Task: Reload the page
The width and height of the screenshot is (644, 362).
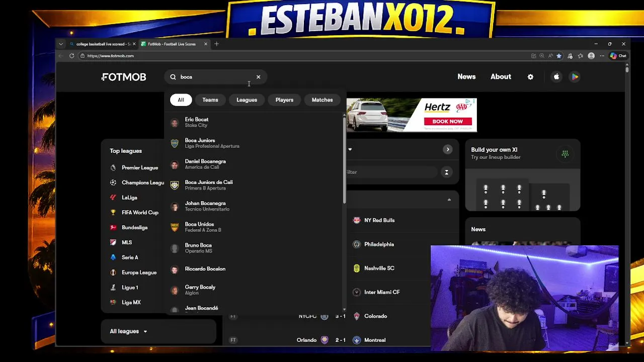Action: pyautogui.click(x=71, y=56)
